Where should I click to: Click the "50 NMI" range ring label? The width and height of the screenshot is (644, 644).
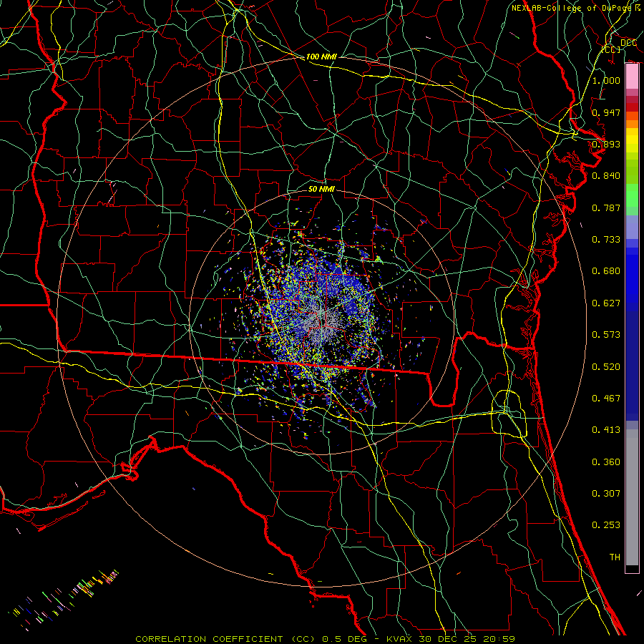click(x=321, y=189)
